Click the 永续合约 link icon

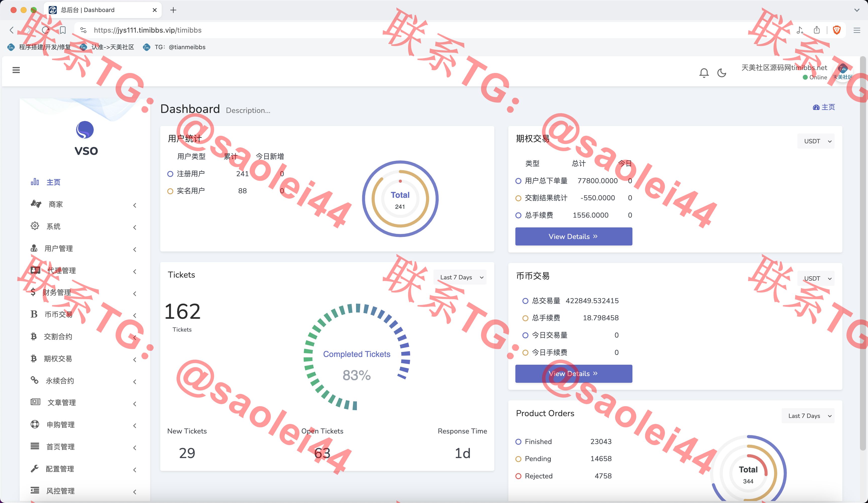coord(34,380)
